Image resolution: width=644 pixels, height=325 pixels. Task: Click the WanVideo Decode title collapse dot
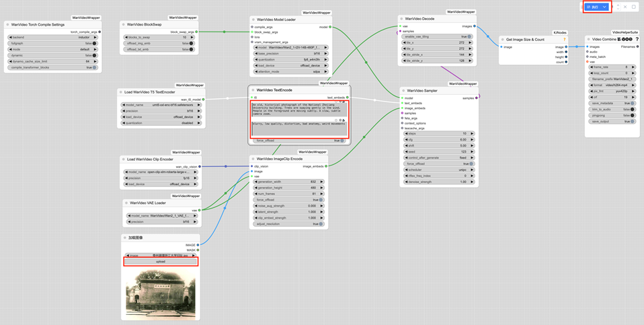(402, 19)
